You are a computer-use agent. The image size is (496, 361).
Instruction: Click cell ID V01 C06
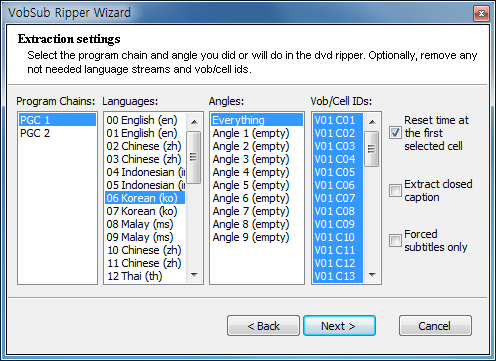pyautogui.click(x=338, y=185)
